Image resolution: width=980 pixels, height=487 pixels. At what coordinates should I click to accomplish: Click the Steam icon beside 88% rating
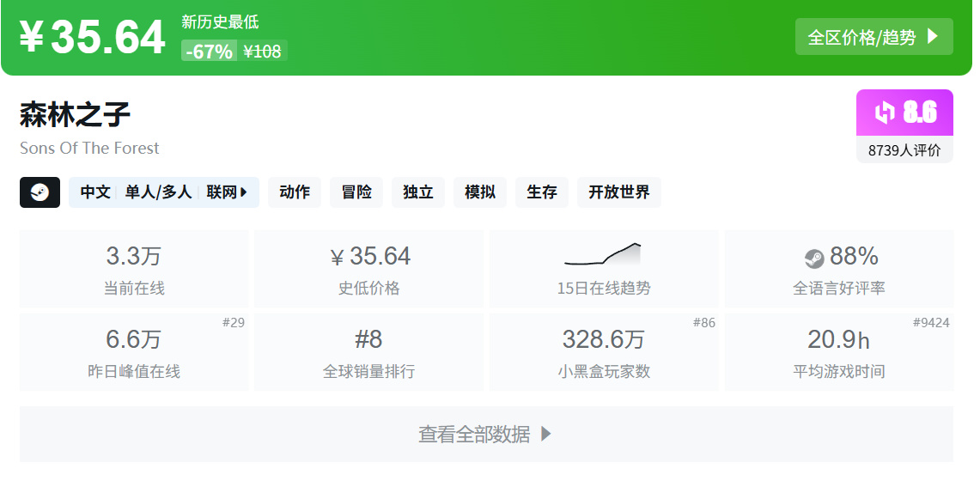(x=814, y=259)
